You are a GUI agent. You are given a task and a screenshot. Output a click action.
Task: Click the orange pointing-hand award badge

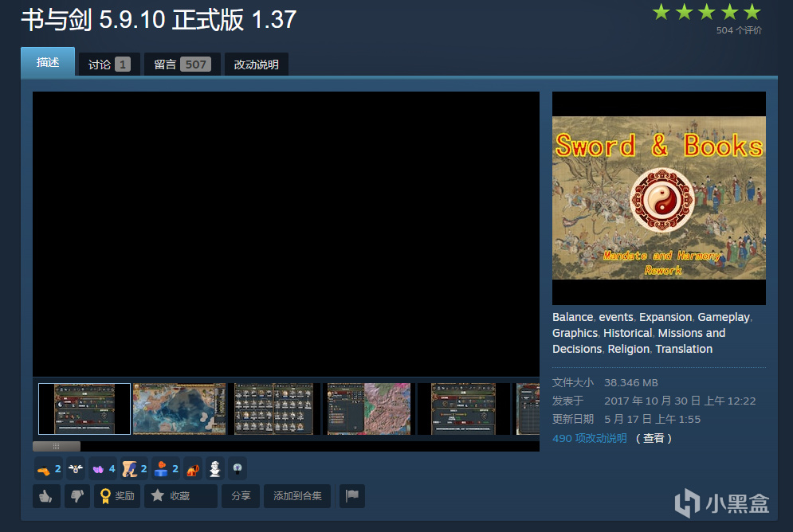point(49,469)
